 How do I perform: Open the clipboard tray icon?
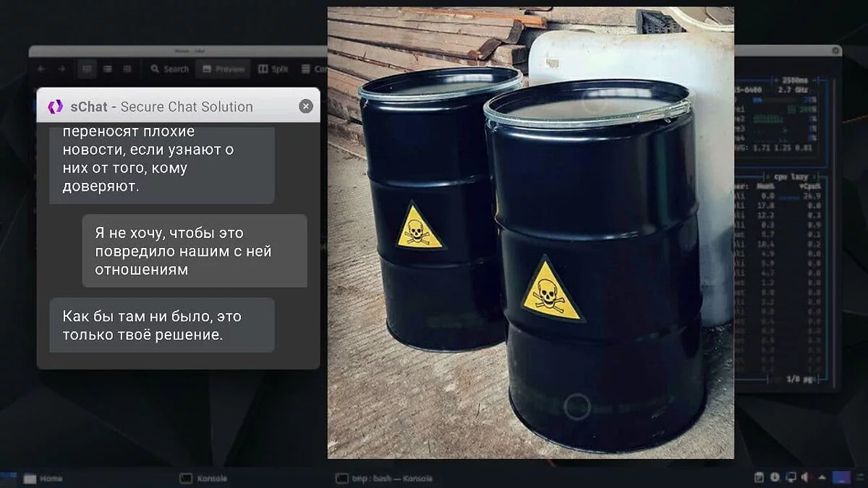[759, 477]
